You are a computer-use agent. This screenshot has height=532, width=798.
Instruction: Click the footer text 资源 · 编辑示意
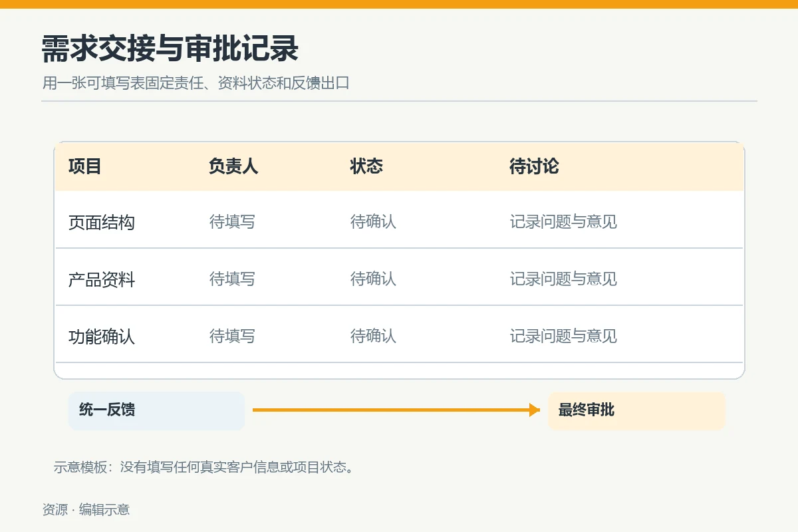click(86, 510)
